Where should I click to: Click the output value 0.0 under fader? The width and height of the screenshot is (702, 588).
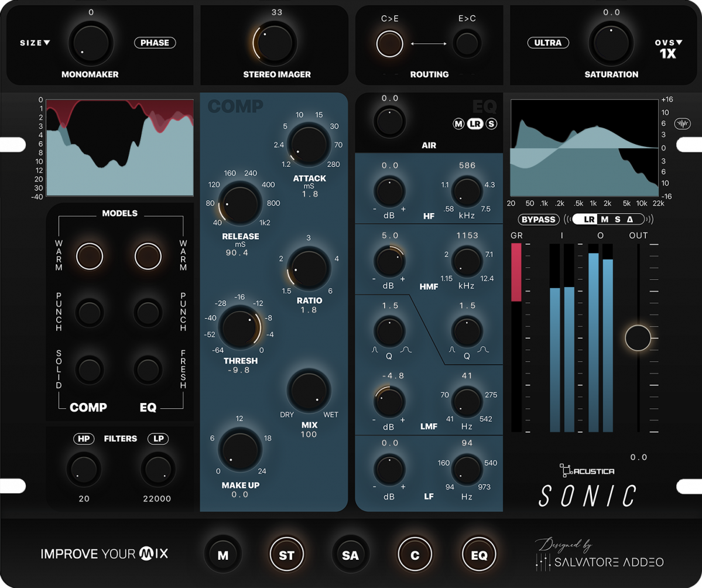tap(638, 457)
